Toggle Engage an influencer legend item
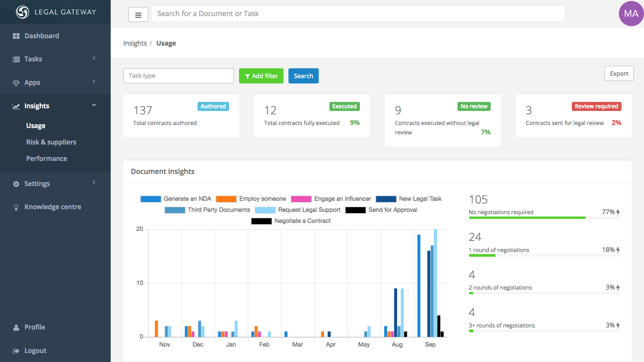 pos(342,199)
